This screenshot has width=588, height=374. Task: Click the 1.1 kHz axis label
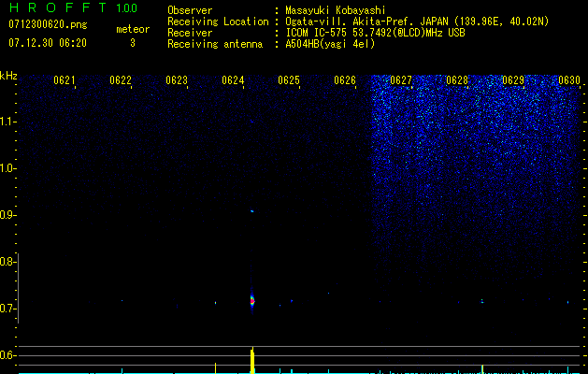tap(7, 122)
